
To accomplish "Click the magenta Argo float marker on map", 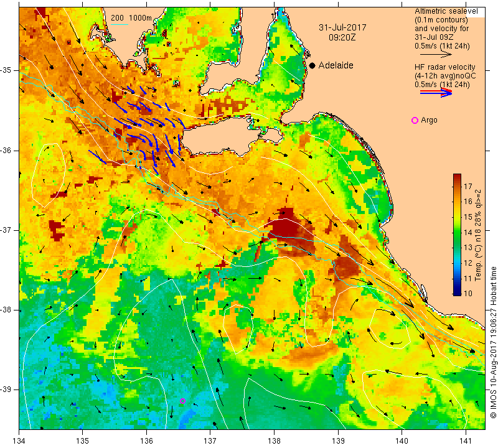I will click(182, 401).
